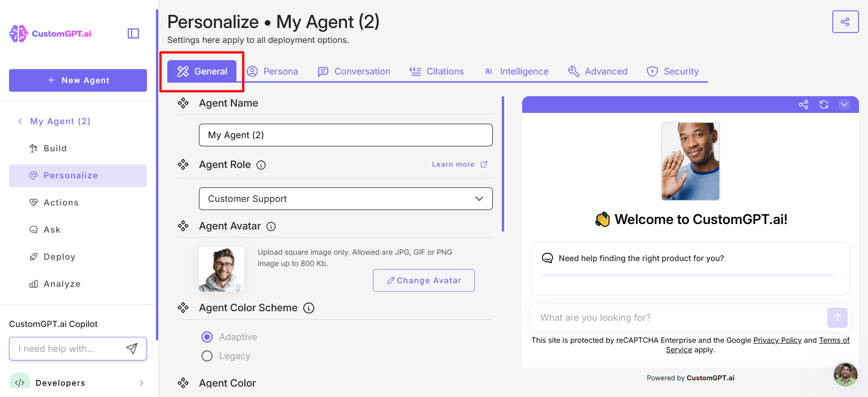Click the Change Avatar button
Viewport: 868px width, 397px height.
coord(424,280)
